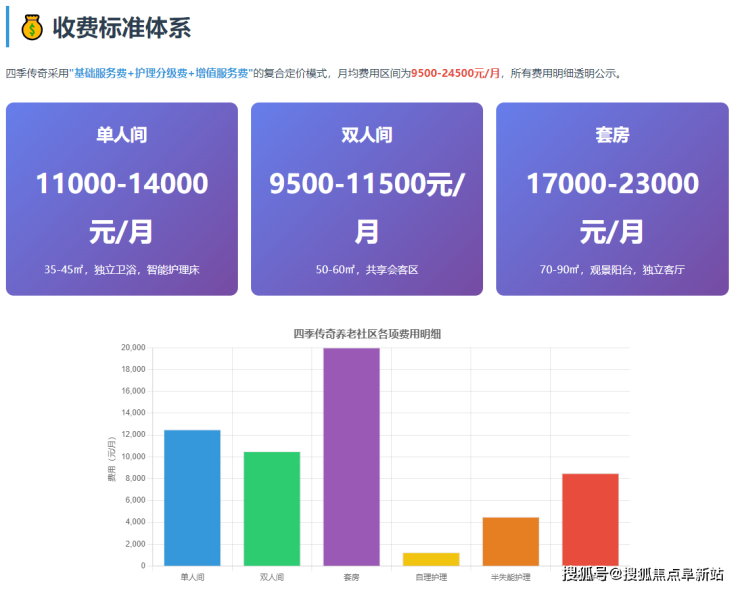
Task: Click the 收费标准体系 heading text
Action: pyautogui.click(x=121, y=28)
